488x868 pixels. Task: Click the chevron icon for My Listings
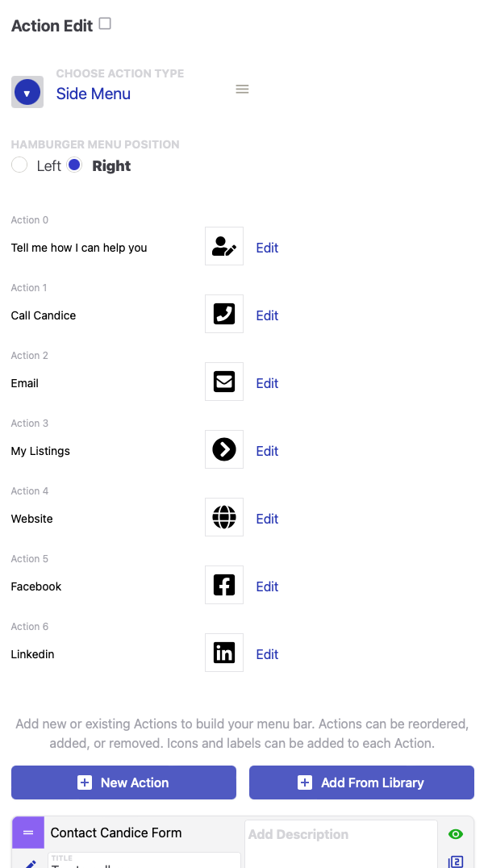point(224,450)
